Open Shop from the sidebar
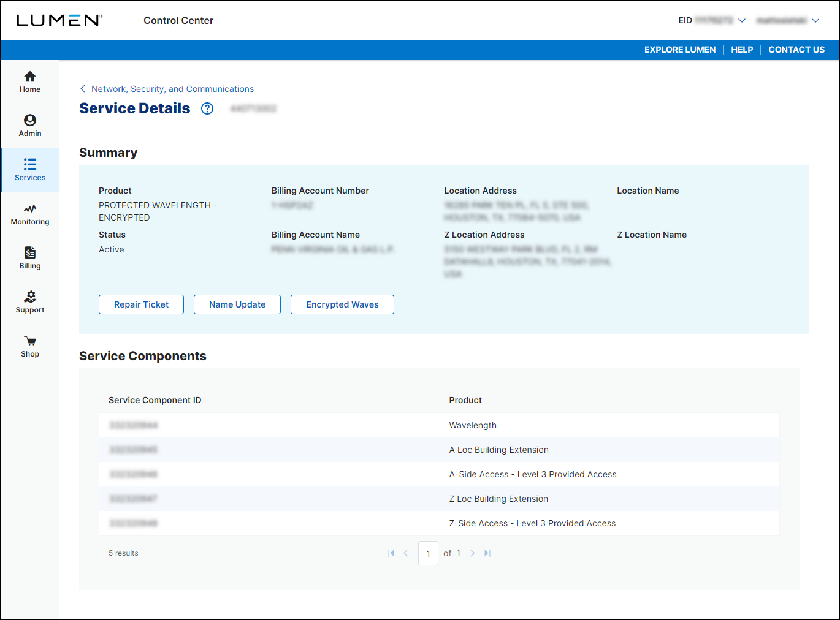The width and height of the screenshot is (840, 620). [30, 347]
